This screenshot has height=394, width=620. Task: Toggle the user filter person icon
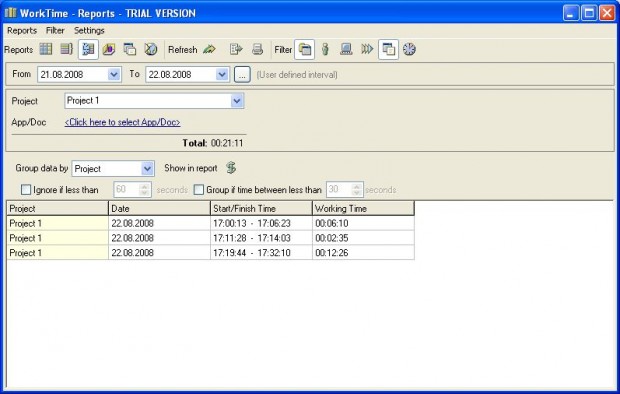(325, 49)
